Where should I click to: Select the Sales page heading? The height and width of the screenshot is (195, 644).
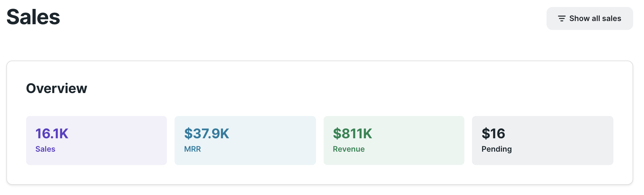[33, 17]
